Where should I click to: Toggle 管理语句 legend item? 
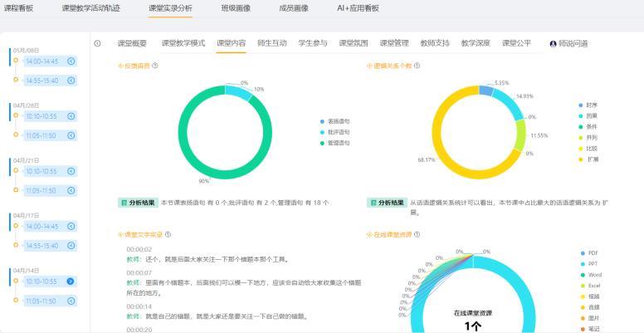coord(335,143)
